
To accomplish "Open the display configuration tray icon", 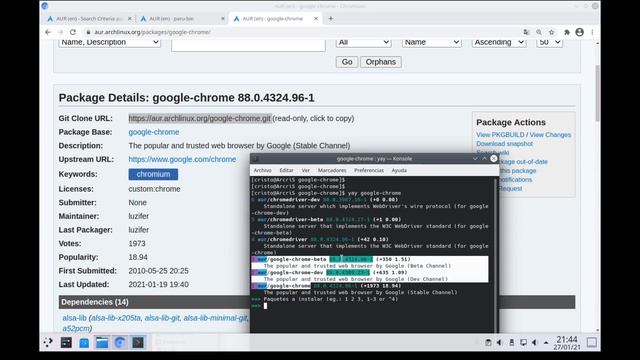I will point(523,342).
